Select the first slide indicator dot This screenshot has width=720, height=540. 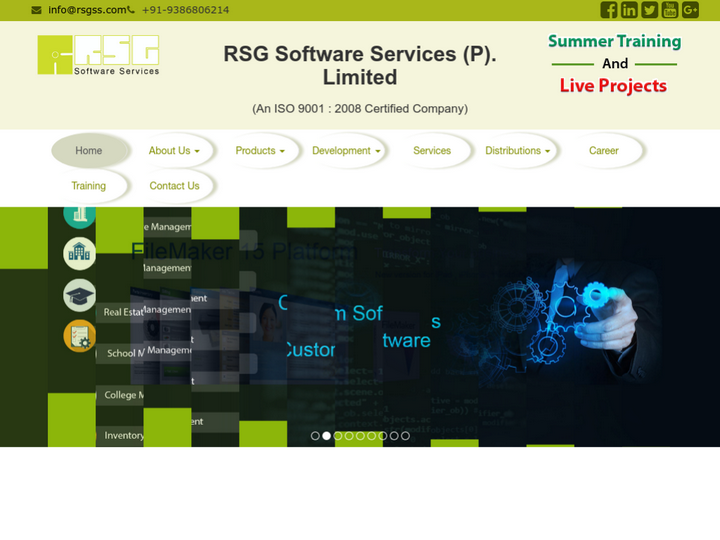[x=315, y=436]
